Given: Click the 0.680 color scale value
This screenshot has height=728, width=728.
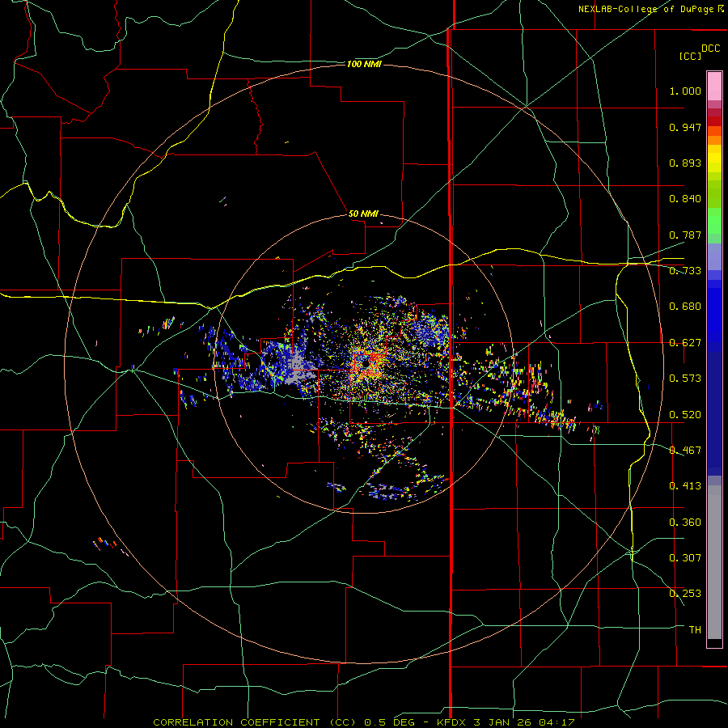Looking at the screenshot, I should (685, 307).
